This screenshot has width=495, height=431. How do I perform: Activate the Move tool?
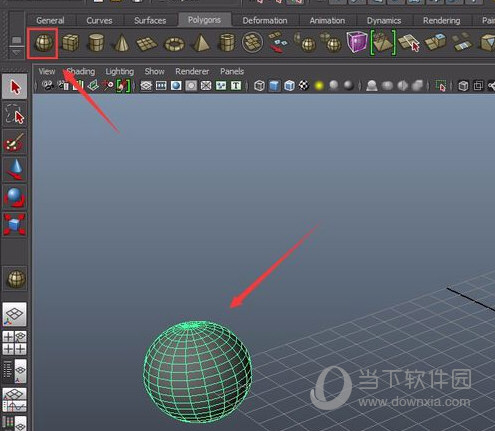(x=14, y=169)
